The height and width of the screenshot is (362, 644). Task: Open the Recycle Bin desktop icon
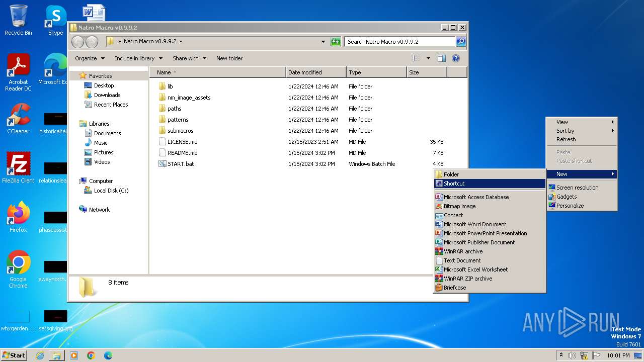pyautogui.click(x=18, y=20)
